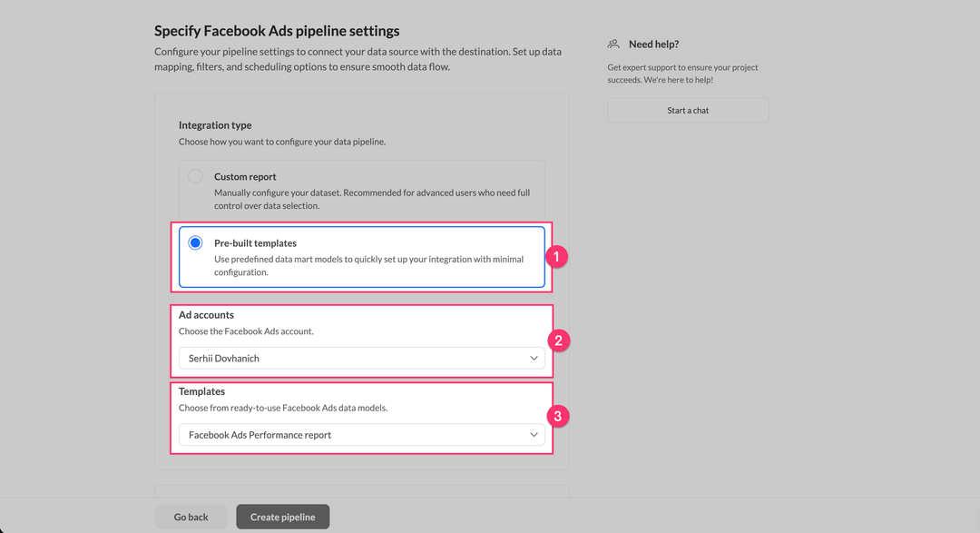The image size is (980, 533).
Task: Select the Custom report radio button
Action: coord(195,176)
